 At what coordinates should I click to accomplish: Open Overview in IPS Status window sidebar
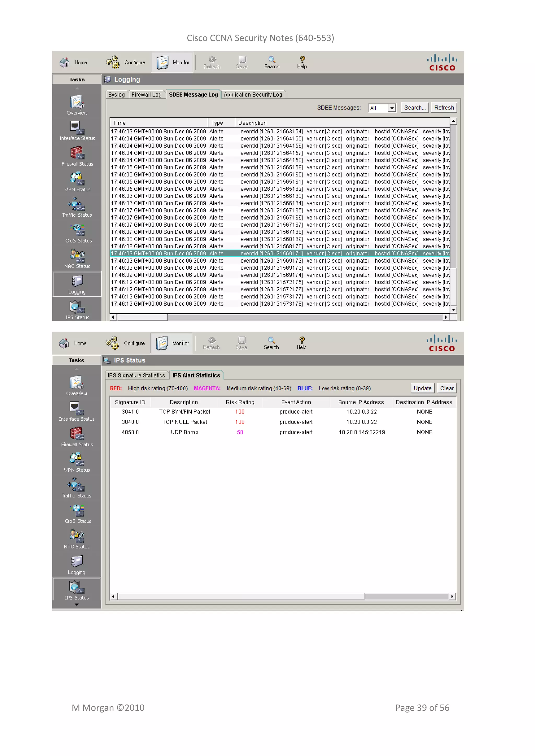click(77, 386)
